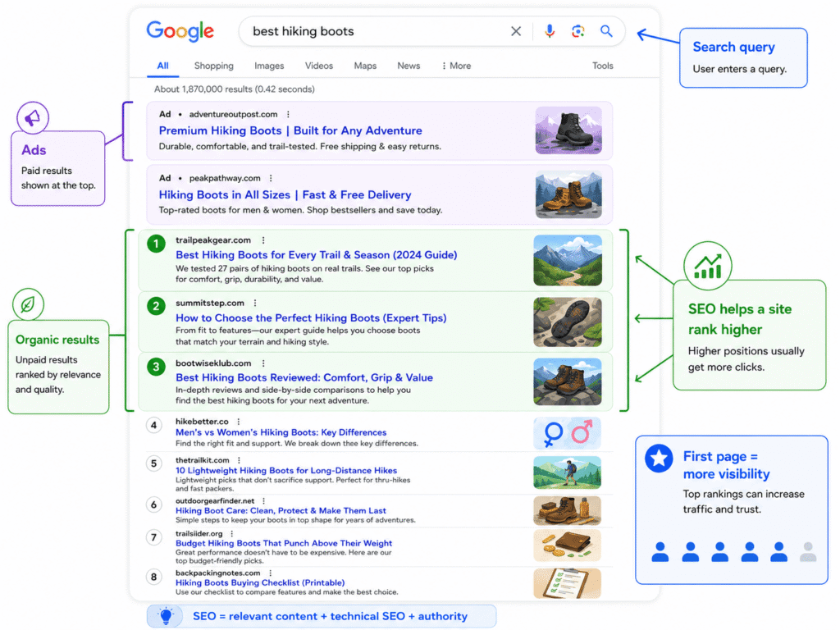Screen dimensions: 840x630
Task: Click the bootwiseklub.com domain text
Action: coord(213,363)
